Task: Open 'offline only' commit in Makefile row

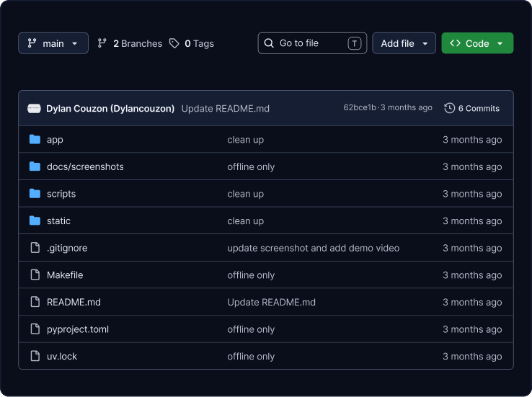Action: pyautogui.click(x=251, y=275)
